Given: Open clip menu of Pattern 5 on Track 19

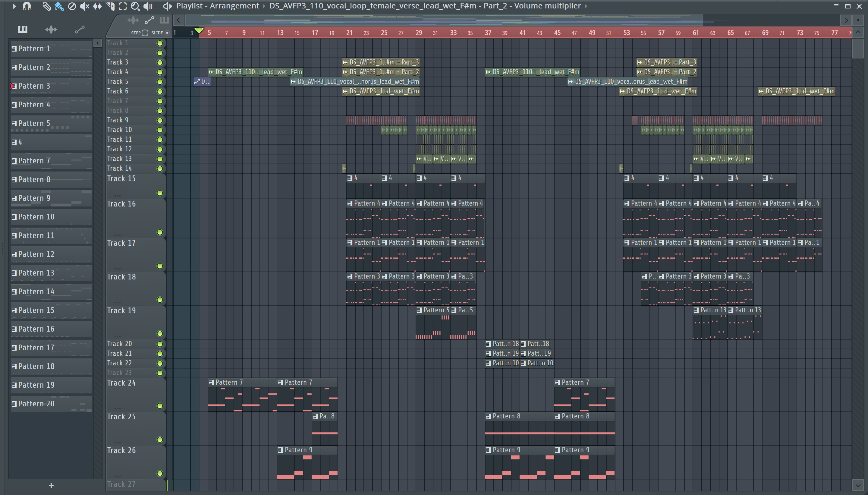Looking at the screenshot, I should pos(419,310).
